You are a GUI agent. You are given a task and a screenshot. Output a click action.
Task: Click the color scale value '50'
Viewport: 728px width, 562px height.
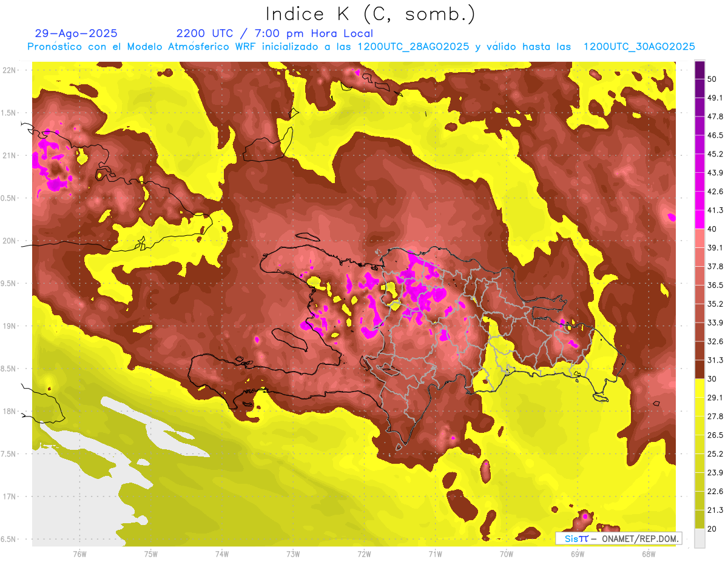[712, 79]
